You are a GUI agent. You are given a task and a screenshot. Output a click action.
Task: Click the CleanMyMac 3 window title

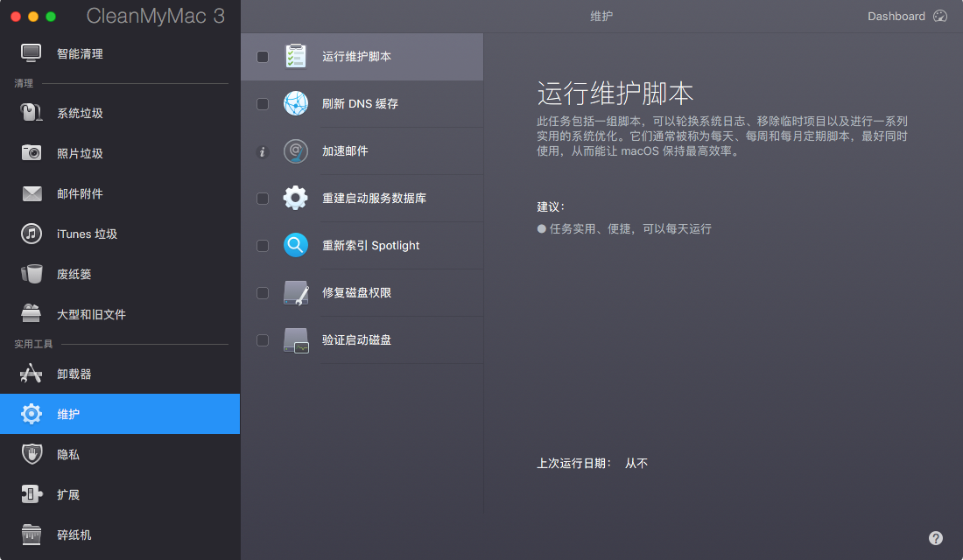pos(155,16)
